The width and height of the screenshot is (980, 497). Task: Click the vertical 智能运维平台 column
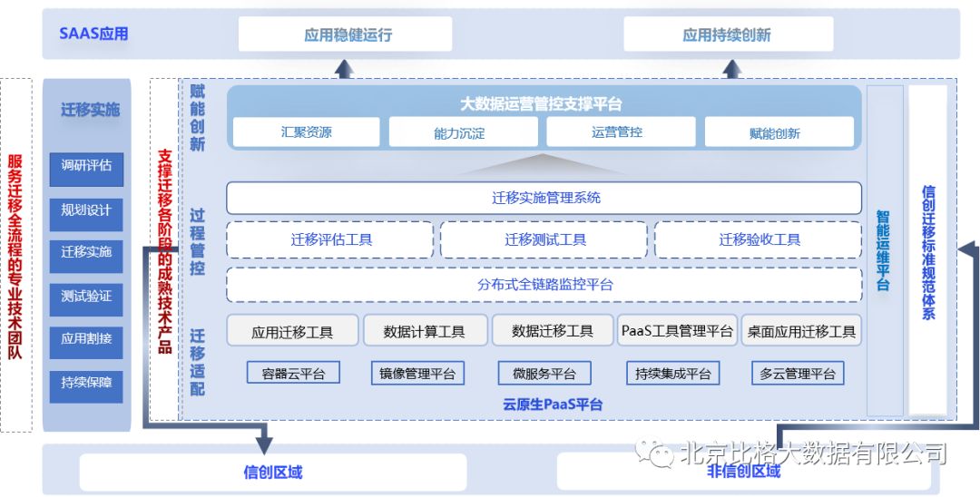[x=883, y=251]
